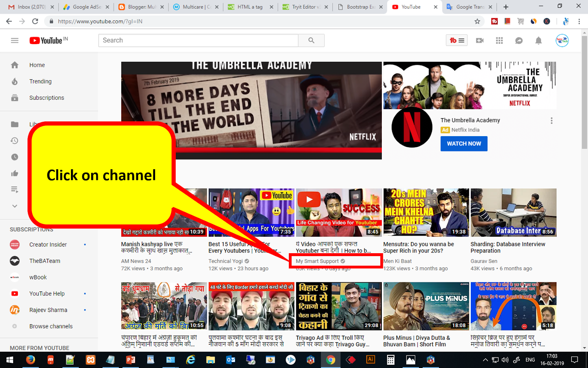Switch to the Google AdSense tab
Screen dimensions: 588x368
[87, 7]
